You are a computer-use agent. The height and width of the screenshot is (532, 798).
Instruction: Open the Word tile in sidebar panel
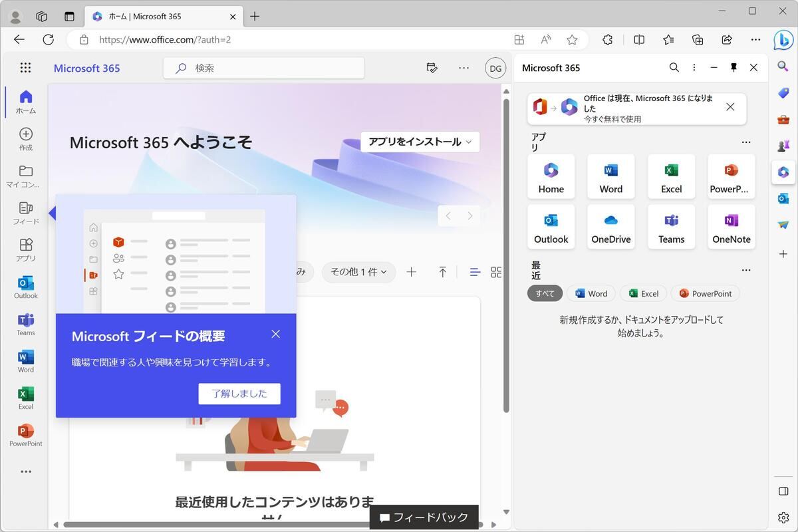611,177
